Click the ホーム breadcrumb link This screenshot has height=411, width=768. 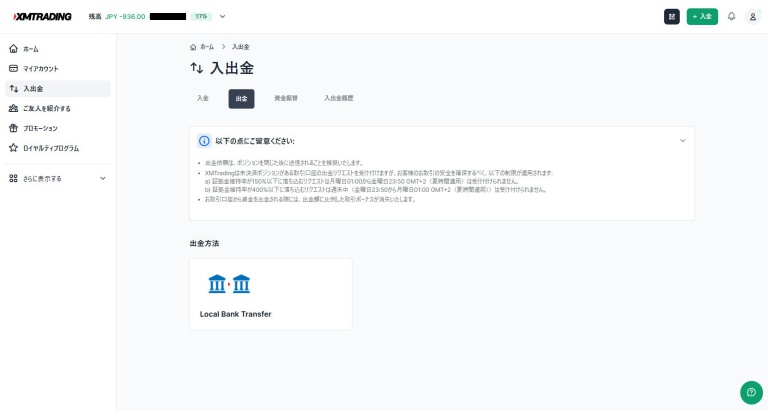[206, 47]
